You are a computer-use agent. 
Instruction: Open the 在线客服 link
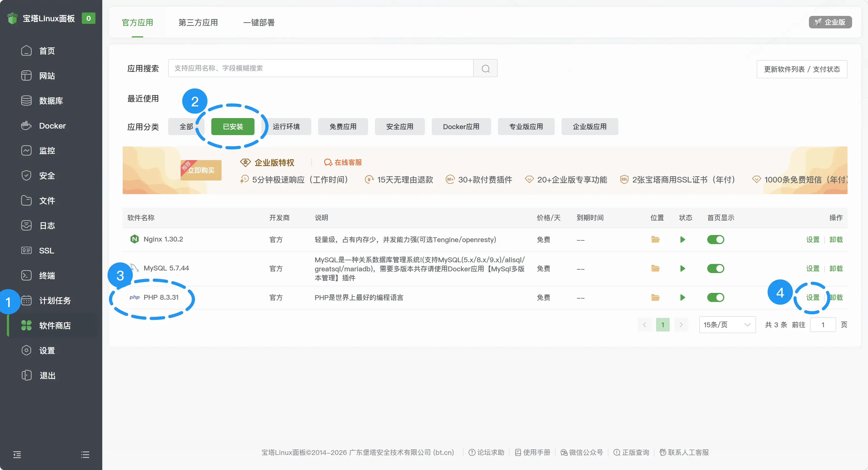pos(343,162)
